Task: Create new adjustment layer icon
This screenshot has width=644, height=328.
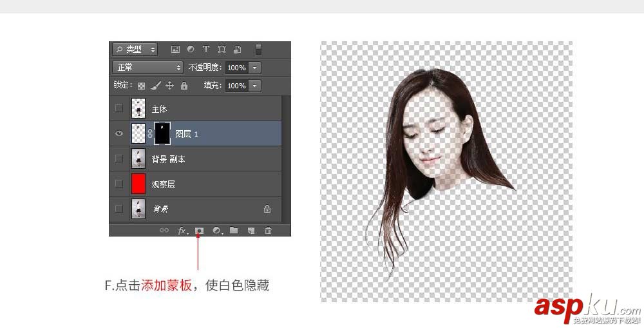Action: (217, 231)
